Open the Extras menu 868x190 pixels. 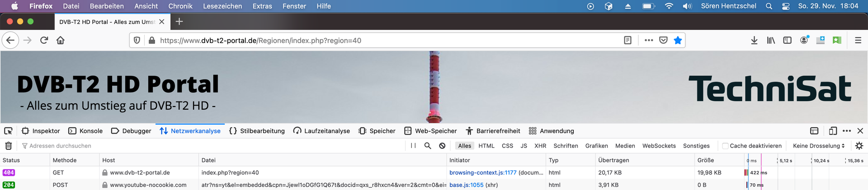click(262, 6)
